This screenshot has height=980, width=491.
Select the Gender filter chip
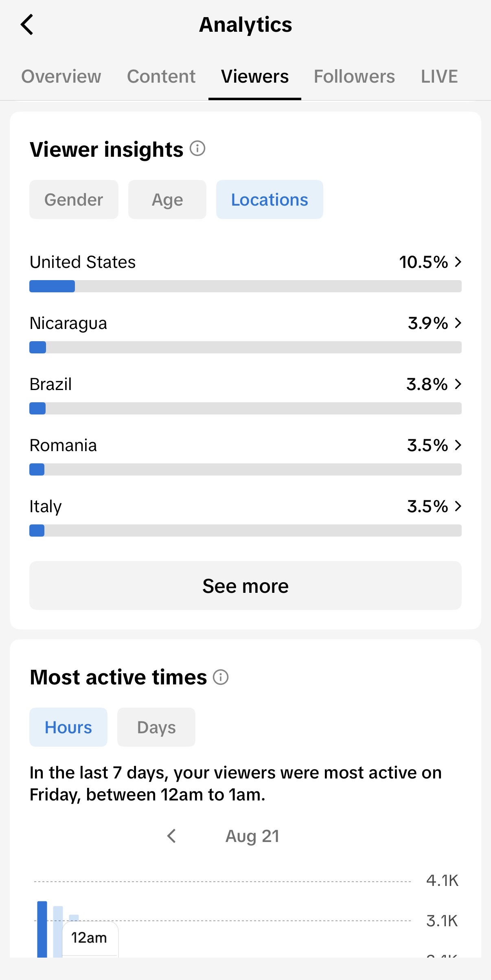(74, 200)
